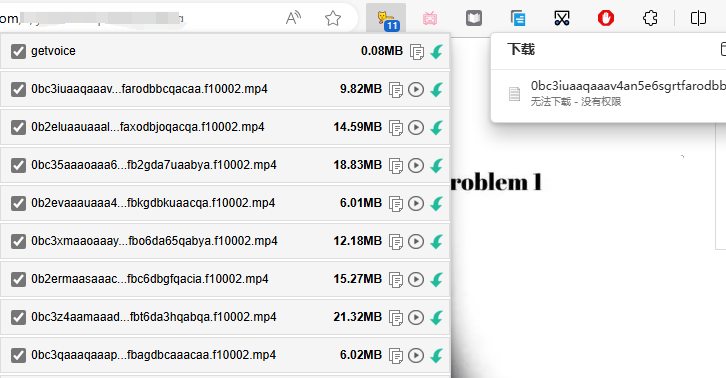Uncheck the 0b2evaaauaaa4 mp4 checkbox
This screenshot has width=726, height=378.
click(19, 203)
